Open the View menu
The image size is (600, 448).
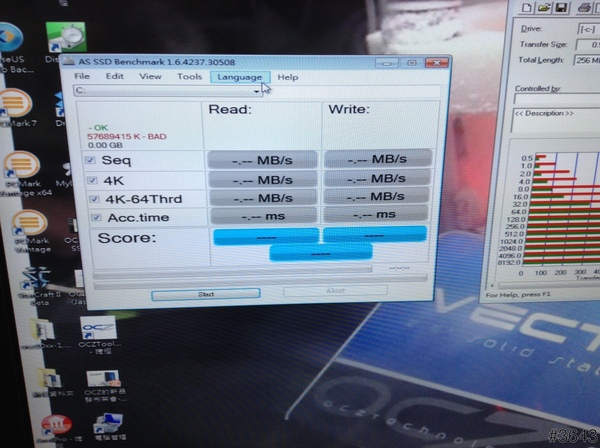pos(150,77)
